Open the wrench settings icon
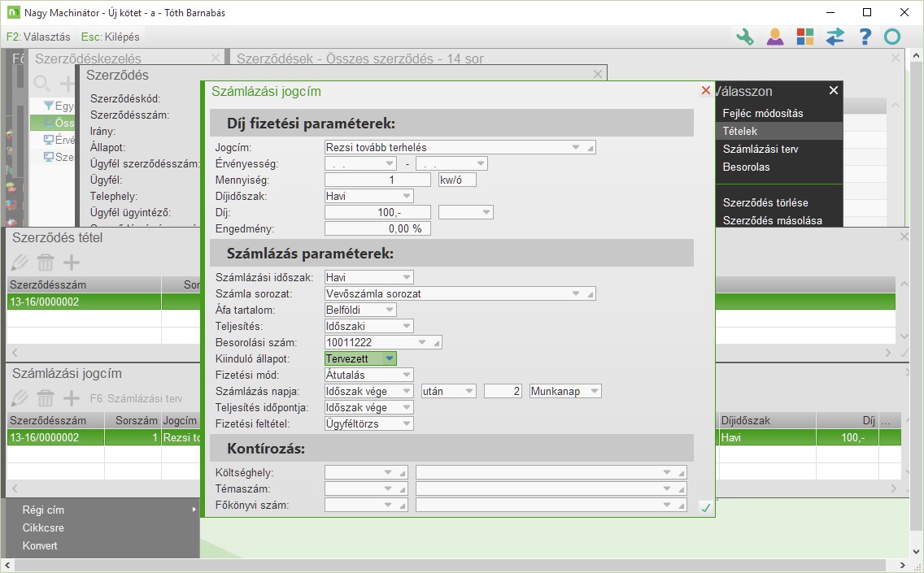Screen dimensions: 924x573 [x=745, y=37]
